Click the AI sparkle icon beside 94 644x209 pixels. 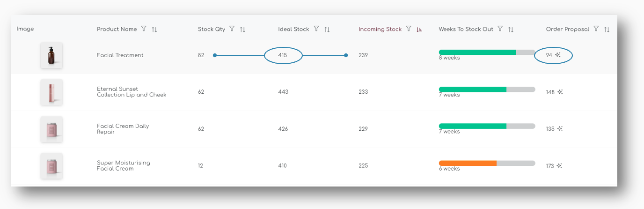click(x=558, y=55)
